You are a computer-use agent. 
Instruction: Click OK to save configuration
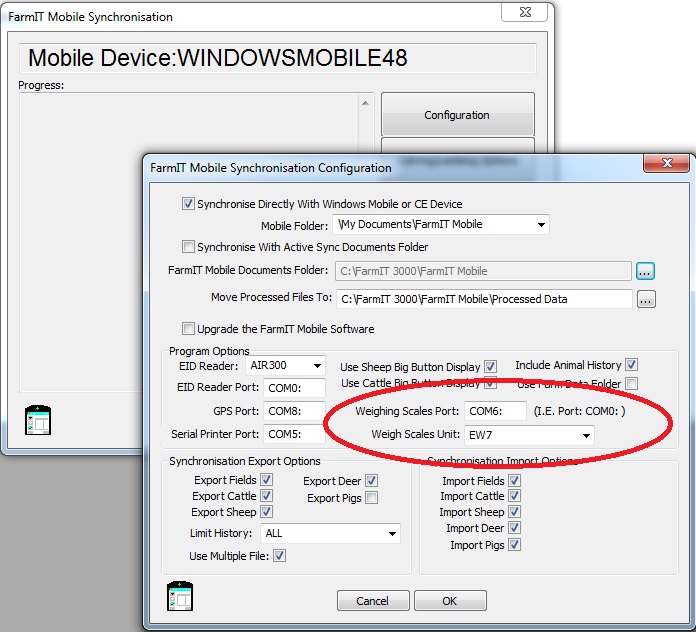coord(450,601)
